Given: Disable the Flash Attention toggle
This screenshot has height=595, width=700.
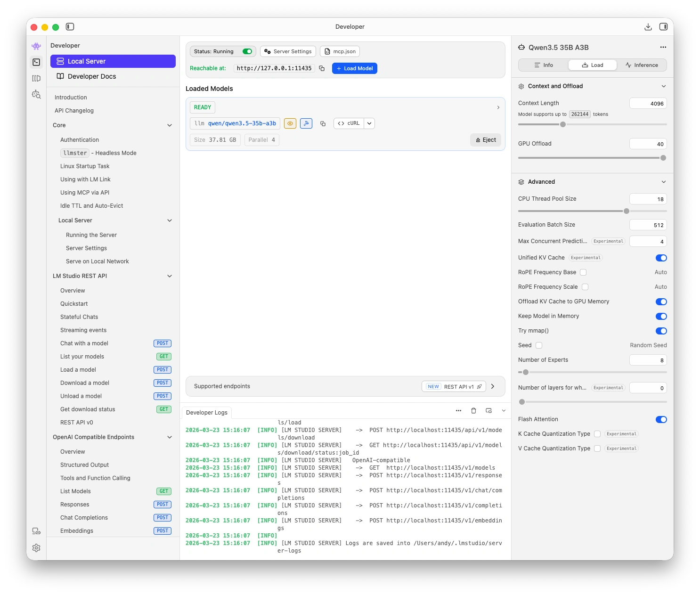Looking at the screenshot, I should click(x=661, y=419).
